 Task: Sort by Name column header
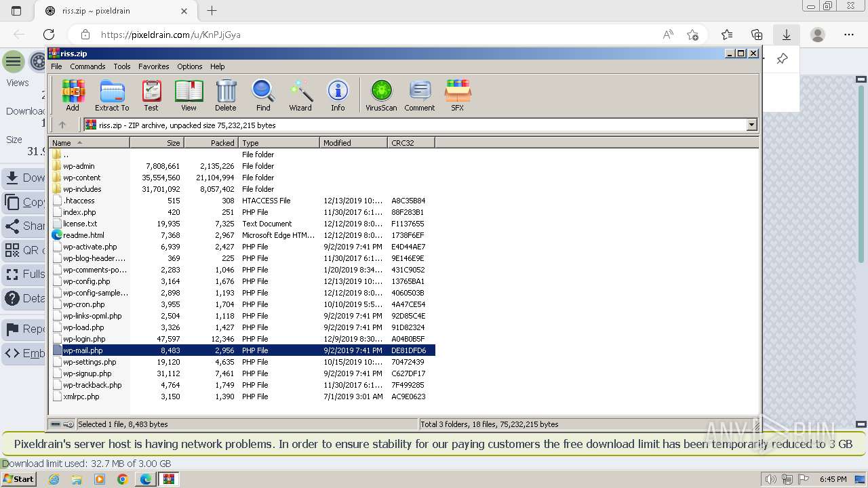coord(90,143)
